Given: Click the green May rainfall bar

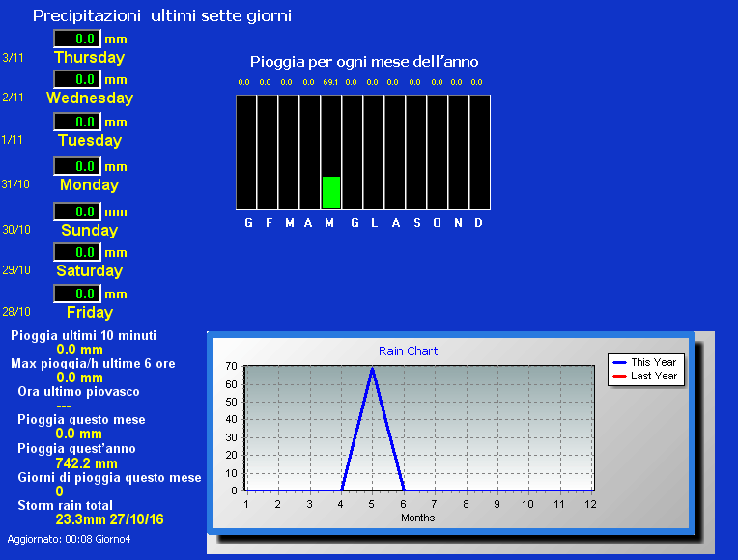Looking at the screenshot, I should click(330, 192).
